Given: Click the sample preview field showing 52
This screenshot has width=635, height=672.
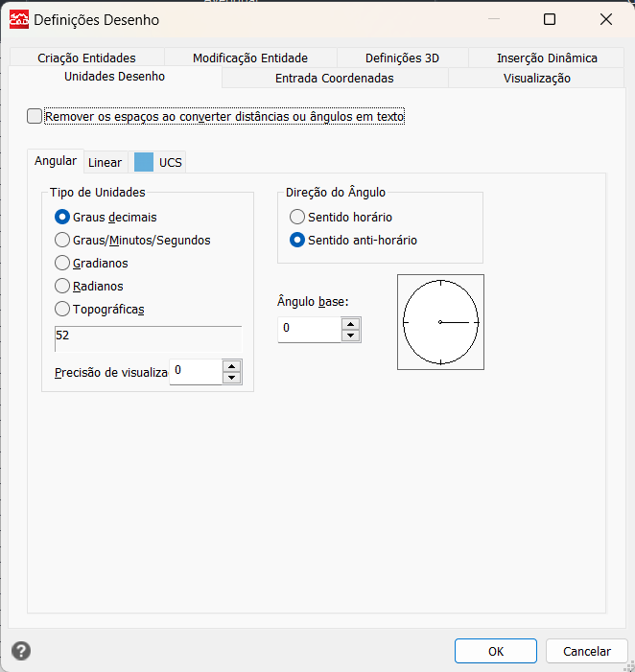Looking at the screenshot, I should point(148,338).
